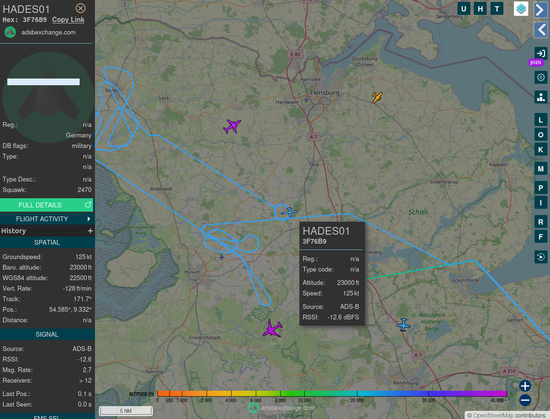Screen dimensions: 550x419
Task: Click the small airport marker near Husum
Action: (x=222, y=257)
